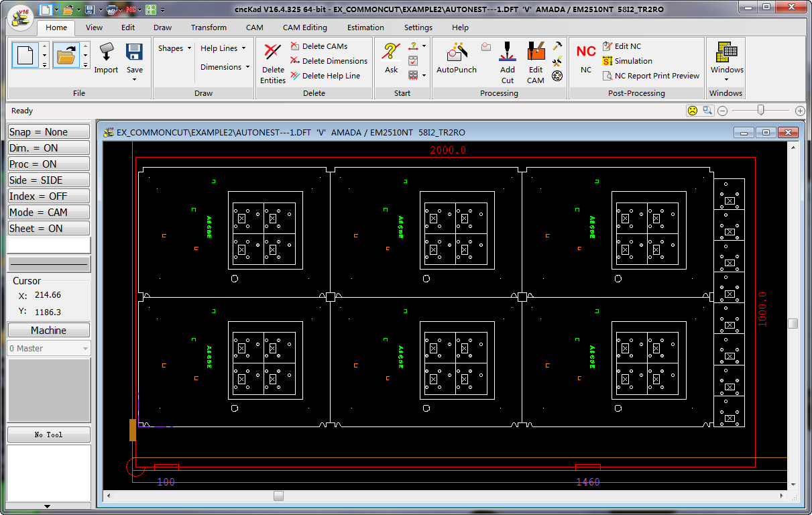Expand the Shapes dropdown

coord(174,48)
